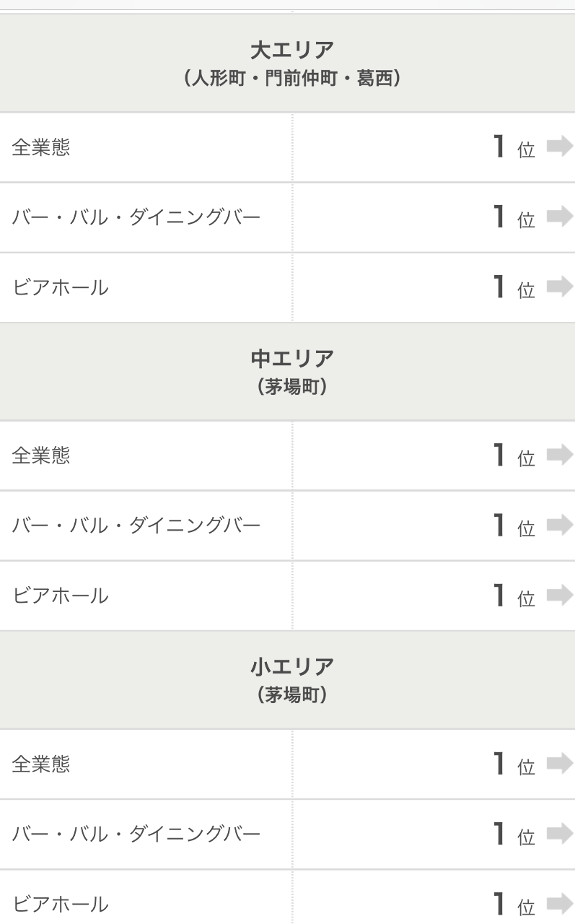Tap the arrow beside 小エリア バー・バル・ダイニングバー

559,834
